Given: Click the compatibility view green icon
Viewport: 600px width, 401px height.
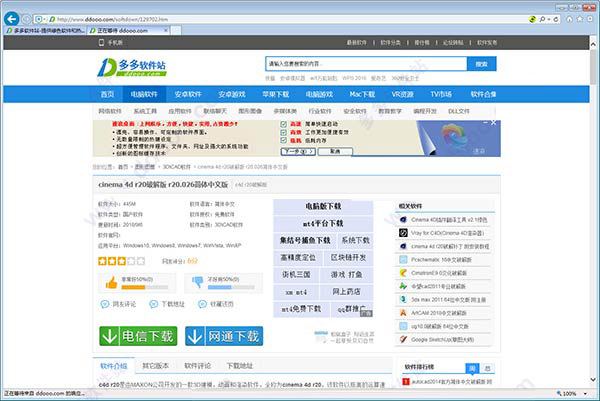Looking at the screenshot, I should [532, 19].
